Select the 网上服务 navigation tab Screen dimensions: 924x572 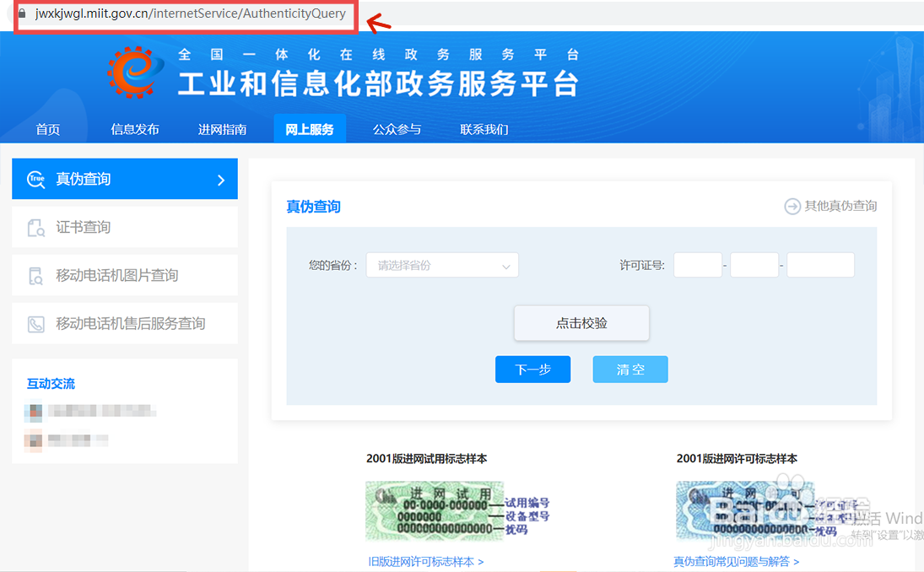click(x=310, y=129)
